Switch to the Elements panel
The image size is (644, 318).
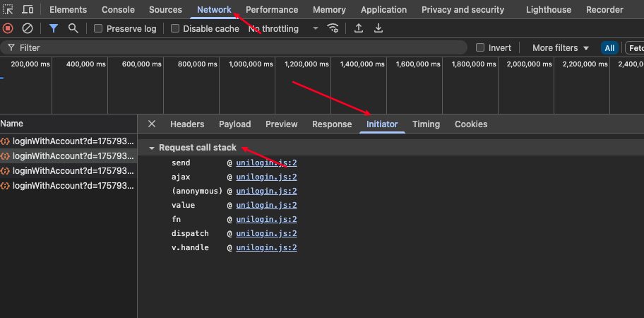point(68,9)
